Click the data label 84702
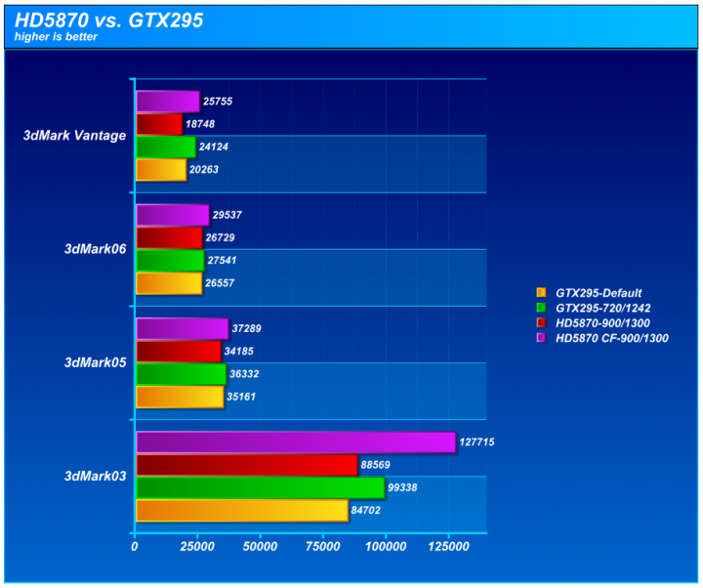Viewport: 703px width, 588px height. point(365,511)
